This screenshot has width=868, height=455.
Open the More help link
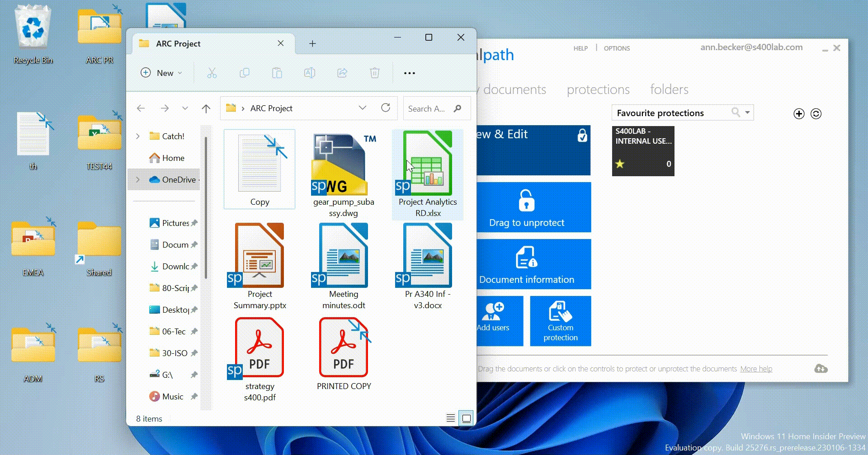pyautogui.click(x=756, y=369)
